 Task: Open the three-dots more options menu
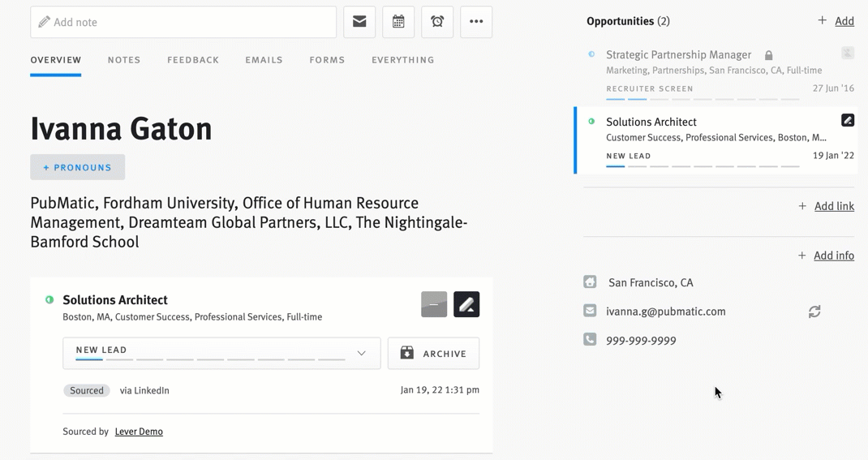pyautogui.click(x=476, y=22)
